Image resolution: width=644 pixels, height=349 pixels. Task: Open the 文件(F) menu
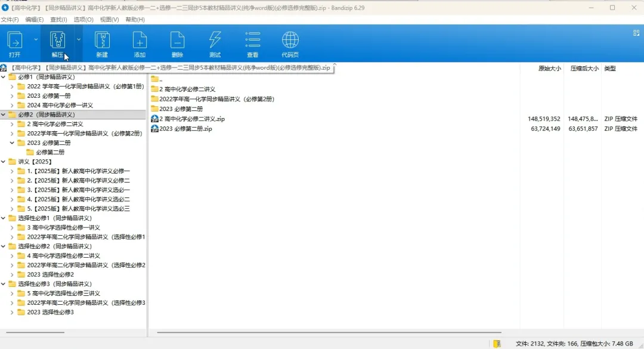tap(10, 19)
